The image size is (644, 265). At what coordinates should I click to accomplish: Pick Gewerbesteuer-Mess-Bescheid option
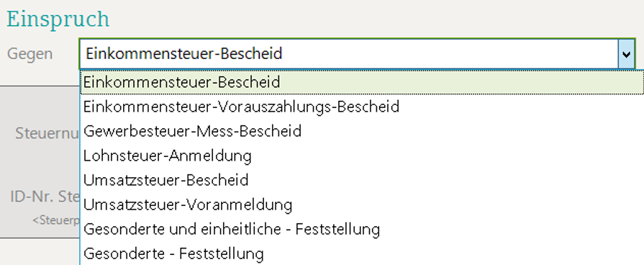tap(362, 131)
